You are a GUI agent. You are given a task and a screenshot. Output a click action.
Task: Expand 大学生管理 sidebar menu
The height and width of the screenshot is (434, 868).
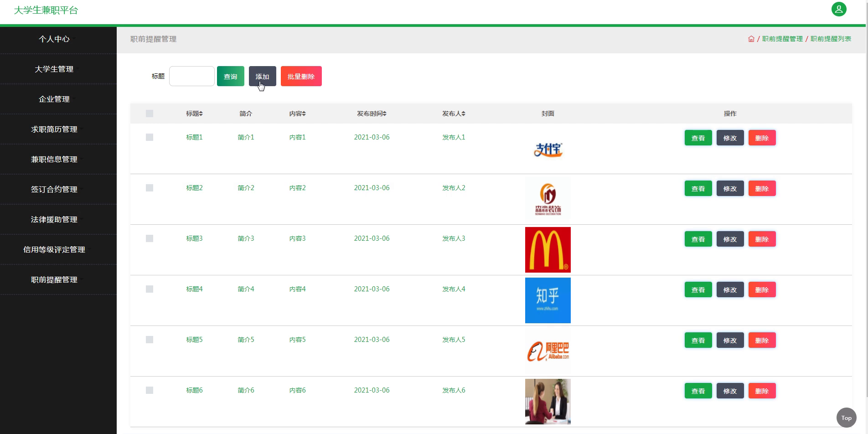(x=58, y=69)
